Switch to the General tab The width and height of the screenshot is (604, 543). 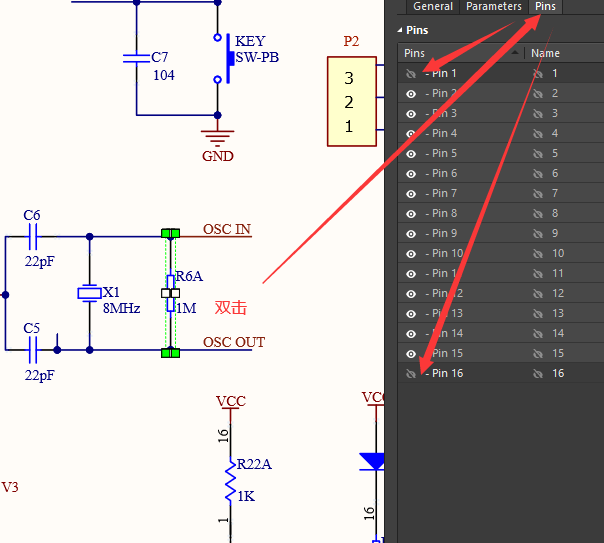(x=433, y=7)
